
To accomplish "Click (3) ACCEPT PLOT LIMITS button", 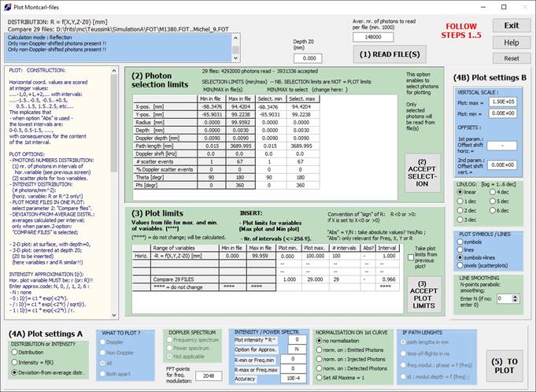I will pos(424,294).
